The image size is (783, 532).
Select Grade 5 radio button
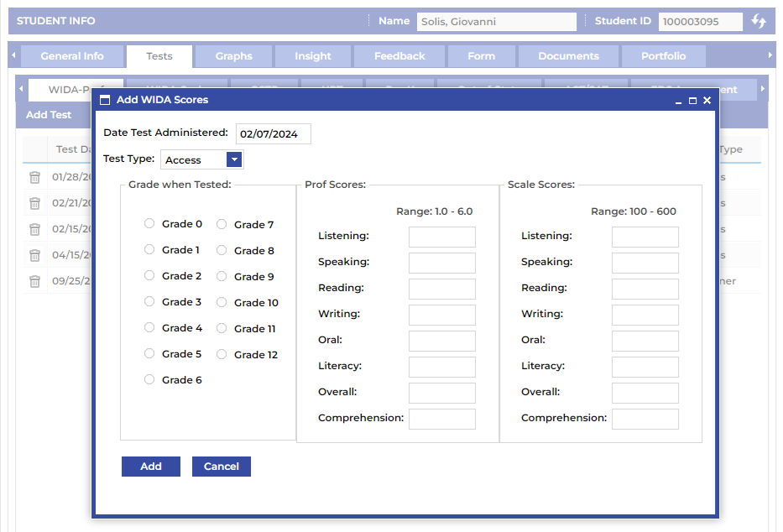[149, 353]
